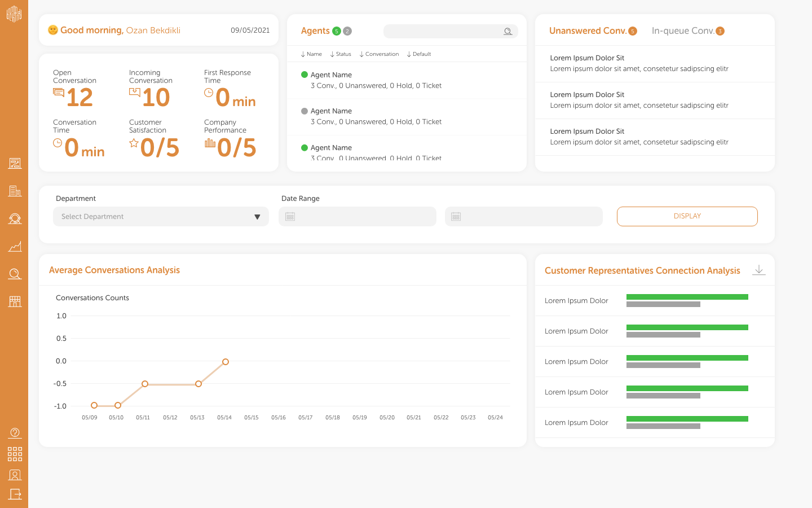812x508 pixels.
Task: Click the start date range field
Action: tap(358, 217)
